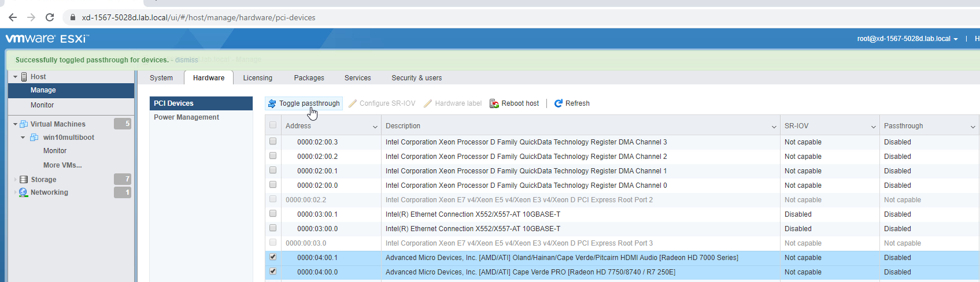Check the box for device 0000:02:00.1
The width and height of the screenshot is (980, 282).
click(273, 170)
